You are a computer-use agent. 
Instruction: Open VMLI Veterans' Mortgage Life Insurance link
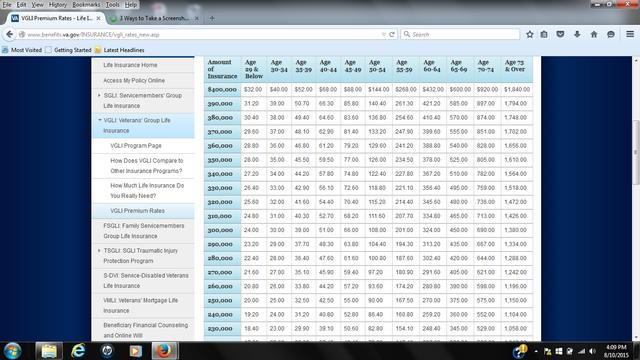[x=140, y=305]
